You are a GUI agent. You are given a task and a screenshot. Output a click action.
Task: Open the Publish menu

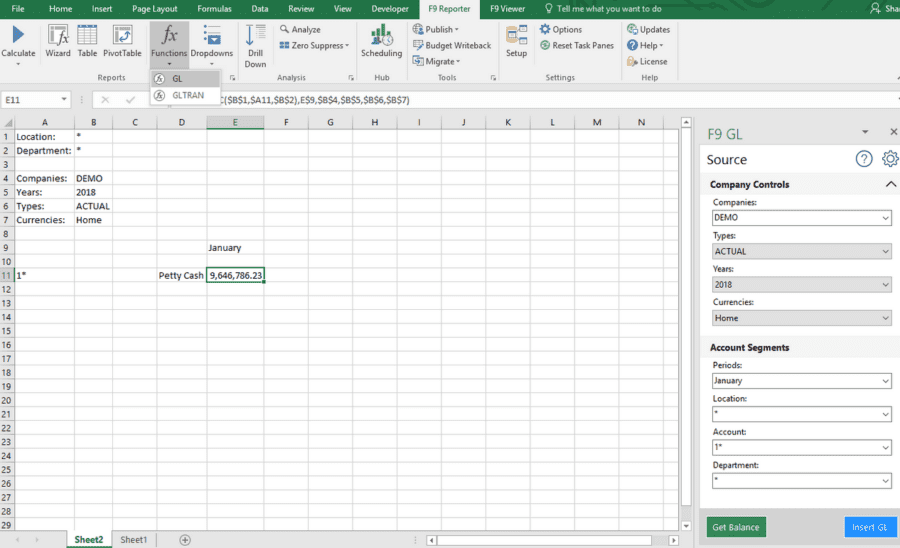(x=436, y=29)
